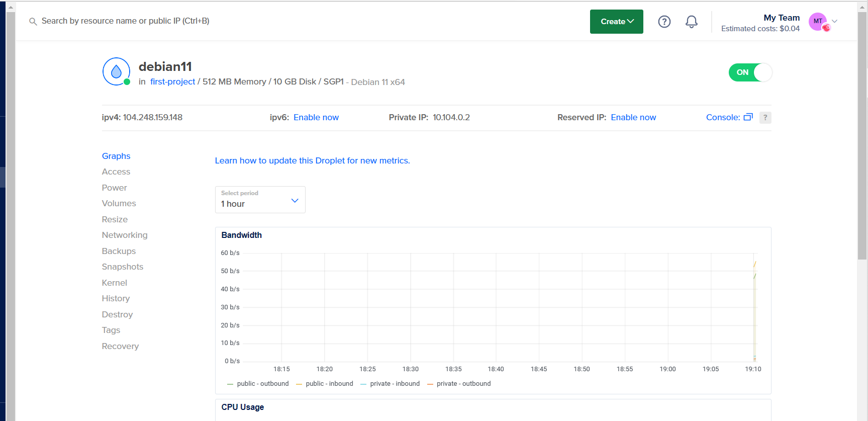Open the Recovery section

(120, 346)
